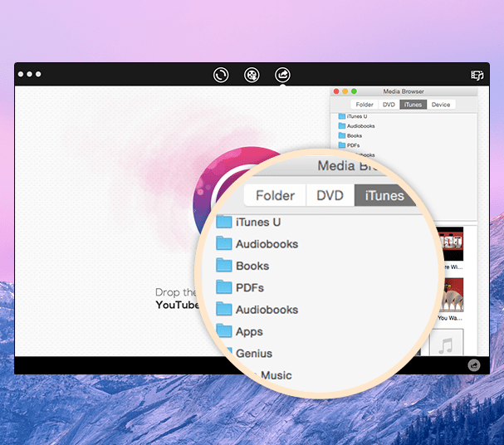Click the share arrow icon in top toolbar
Viewport: 504px width, 445px height.
tap(282, 75)
